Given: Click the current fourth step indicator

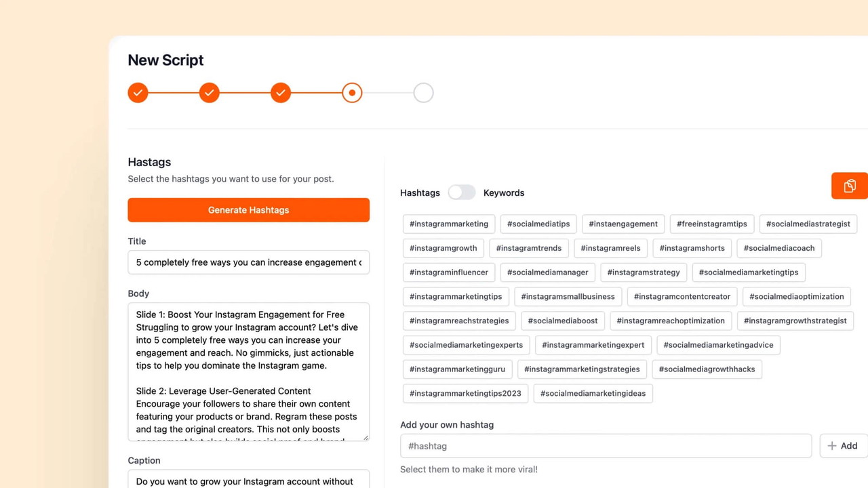Looking at the screenshot, I should [352, 93].
